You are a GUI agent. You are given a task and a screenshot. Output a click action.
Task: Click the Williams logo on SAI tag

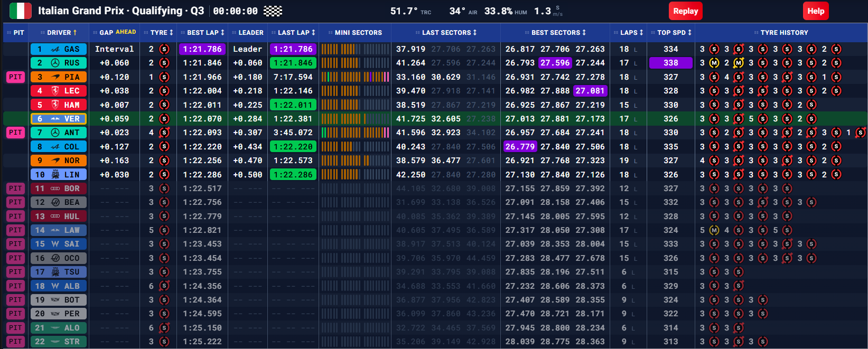click(55, 244)
